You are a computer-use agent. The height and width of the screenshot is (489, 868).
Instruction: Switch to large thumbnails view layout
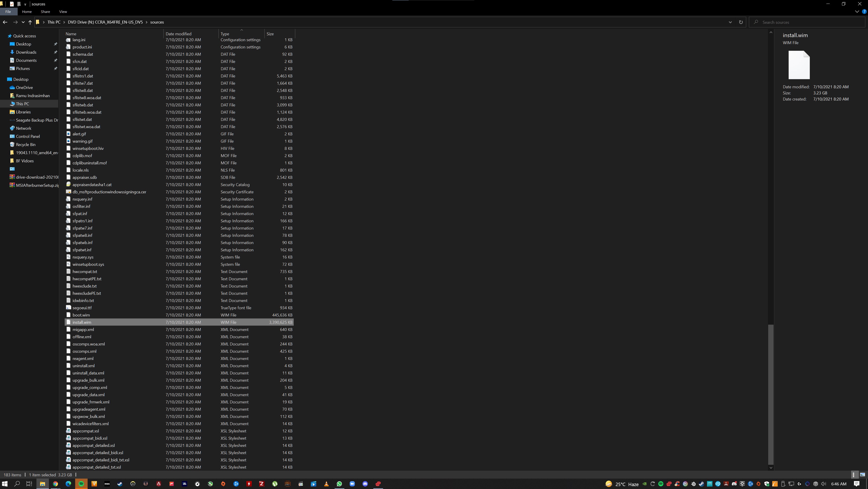862,475
